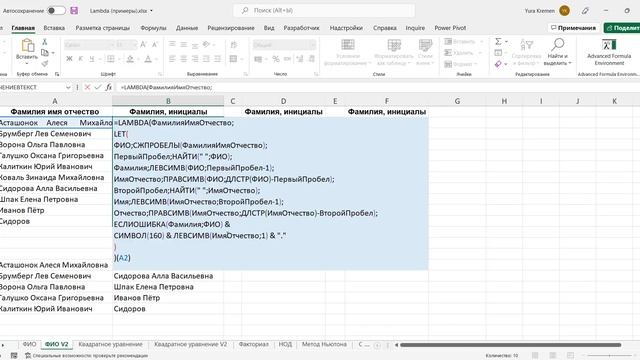
Task: Switch to the НОД sheet tab
Action: (285, 344)
